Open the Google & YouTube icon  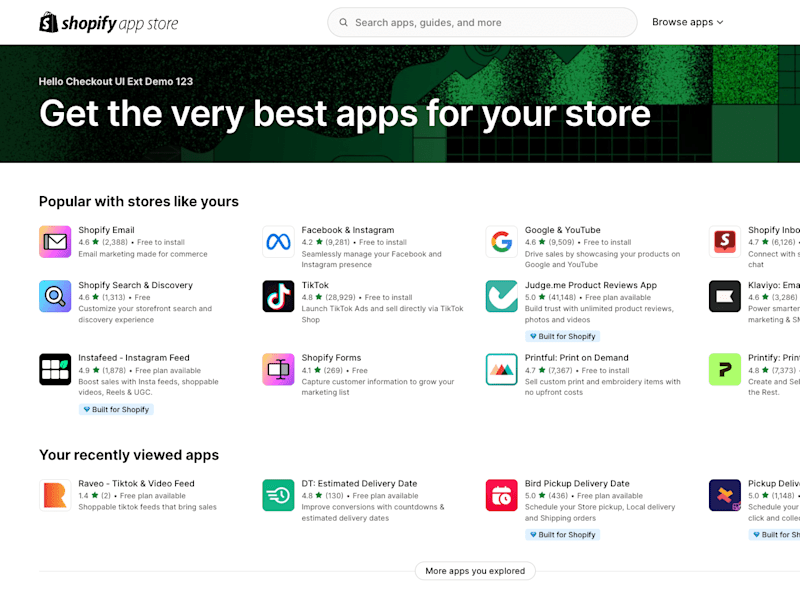(x=502, y=242)
